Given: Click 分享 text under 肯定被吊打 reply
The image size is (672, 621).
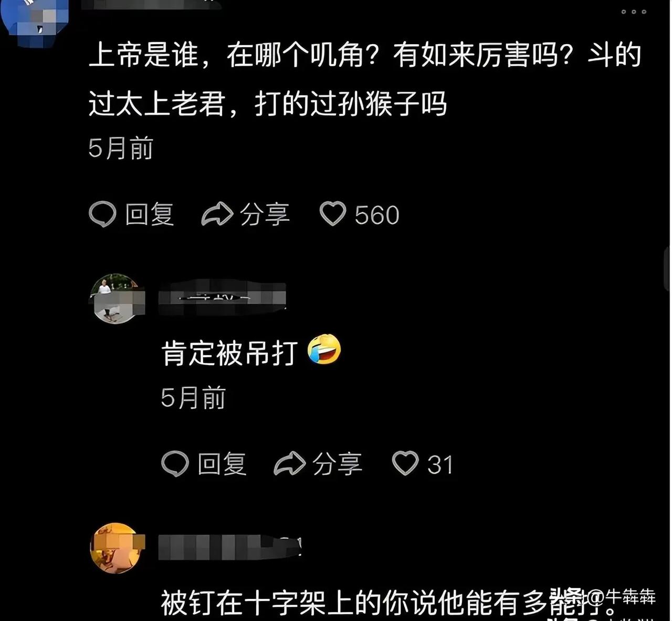Looking at the screenshot, I should coord(337,464).
